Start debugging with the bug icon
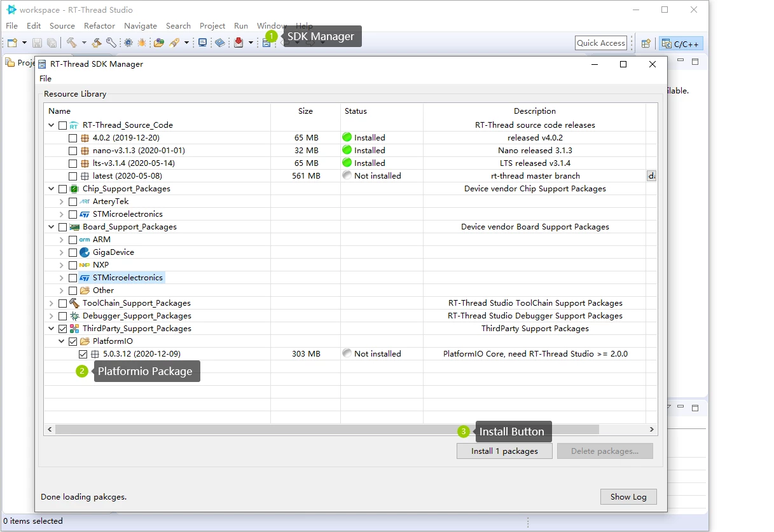This screenshot has width=774, height=532. 142,43
